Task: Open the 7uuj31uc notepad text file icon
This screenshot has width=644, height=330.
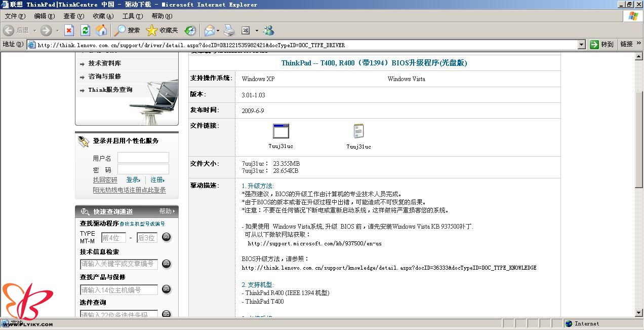Action: (358, 131)
